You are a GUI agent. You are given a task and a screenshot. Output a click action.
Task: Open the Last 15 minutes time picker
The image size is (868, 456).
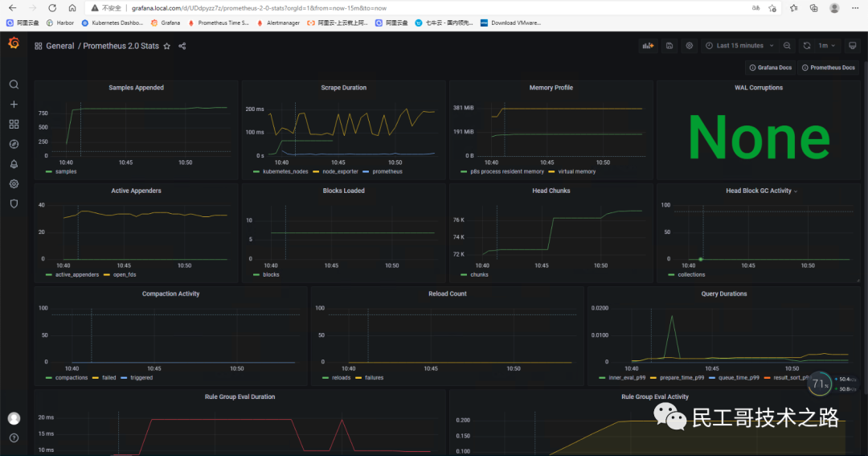[x=739, y=45]
